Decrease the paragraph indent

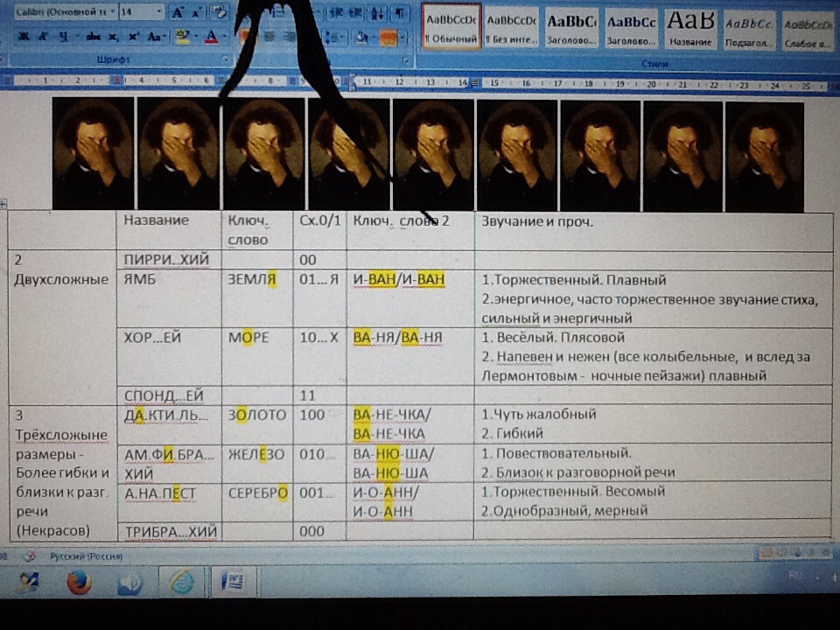(336, 12)
